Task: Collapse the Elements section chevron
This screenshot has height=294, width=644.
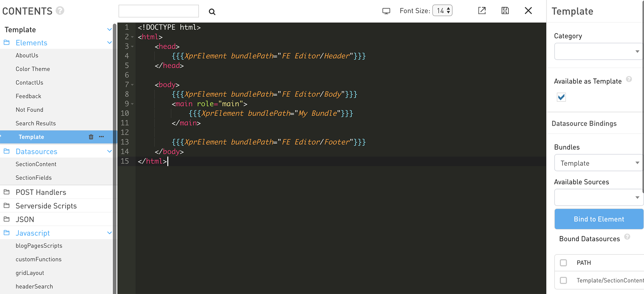Action: [x=109, y=43]
